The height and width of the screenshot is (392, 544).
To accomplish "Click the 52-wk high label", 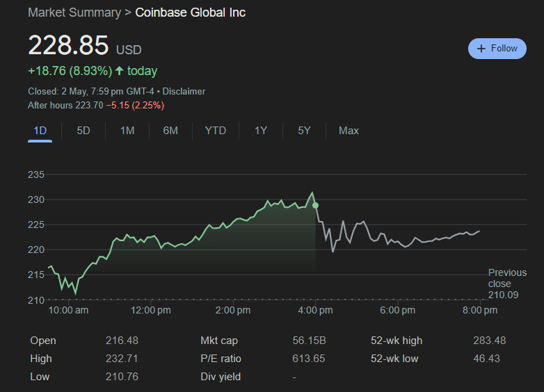I will click(x=397, y=341).
